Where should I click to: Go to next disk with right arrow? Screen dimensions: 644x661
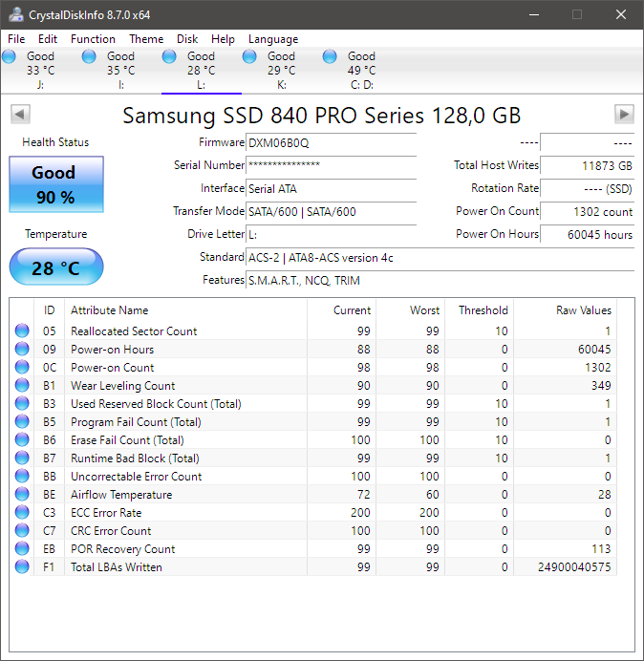click(x=624, y=114)
